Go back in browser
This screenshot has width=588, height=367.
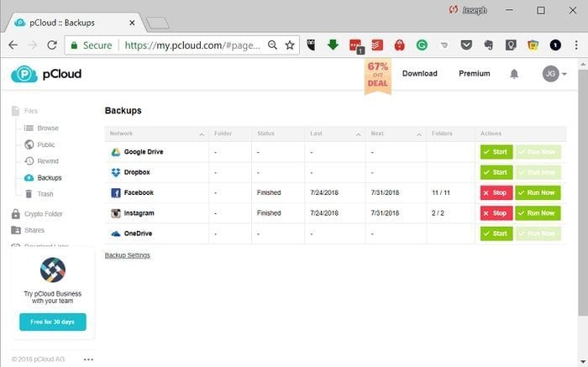tap(13, 45)
